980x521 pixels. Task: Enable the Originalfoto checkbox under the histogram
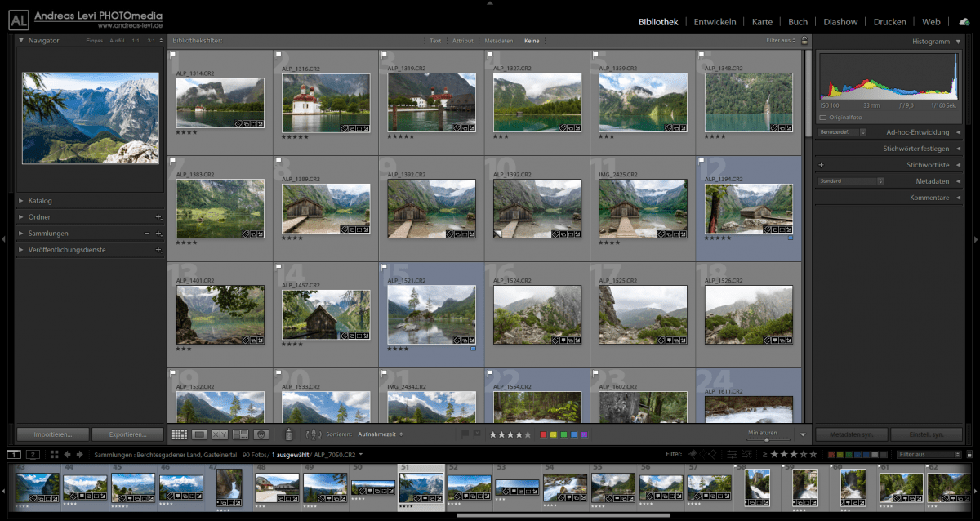coord(823,117)
